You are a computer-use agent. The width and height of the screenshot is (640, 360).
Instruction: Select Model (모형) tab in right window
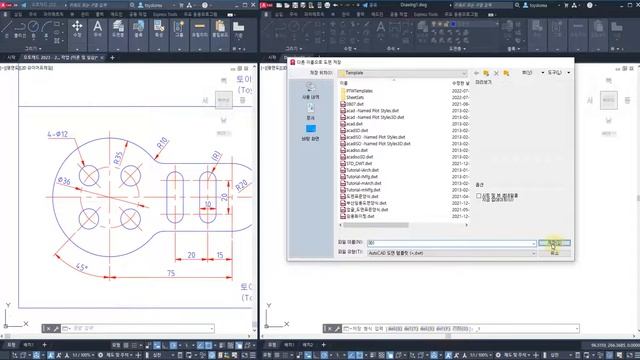coord(272,345)
